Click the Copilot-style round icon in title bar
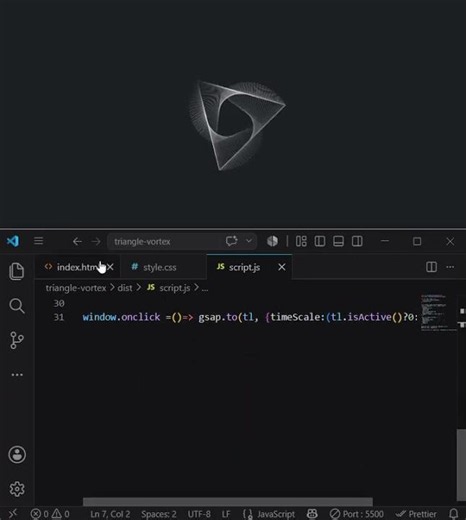This screenshot has height=520, width=466. (272, 241)
